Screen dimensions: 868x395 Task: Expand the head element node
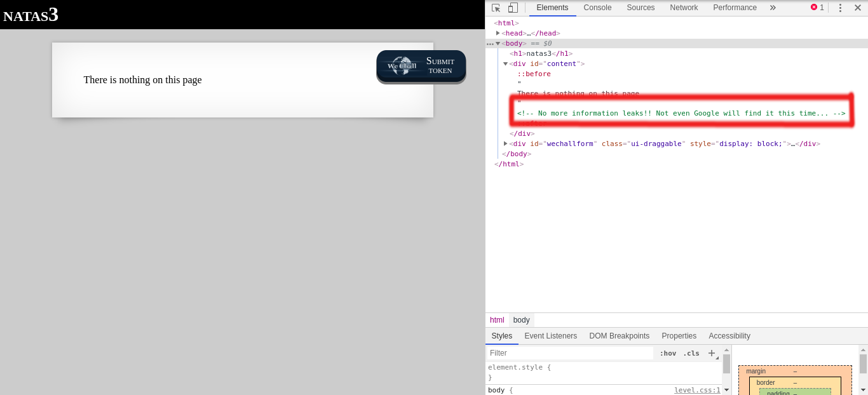(498, 33)
